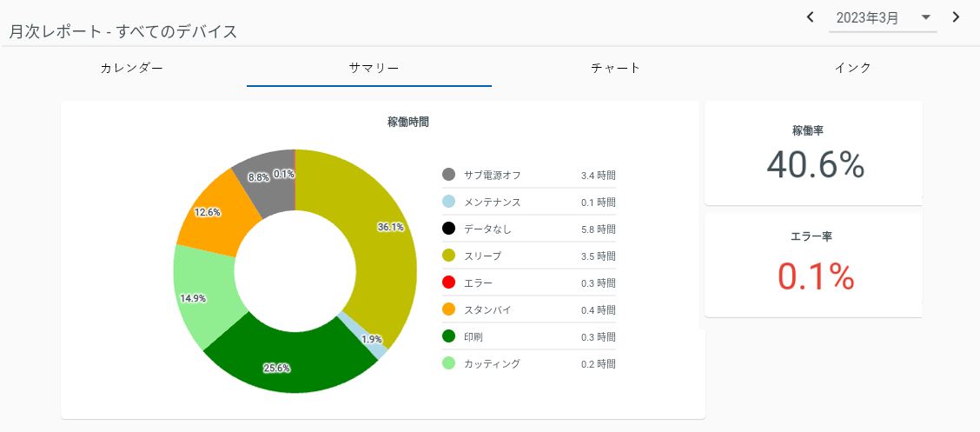
Task: Click the light green カッティング legend swatch
Action: pyautogui.click(x=448, y=362)
